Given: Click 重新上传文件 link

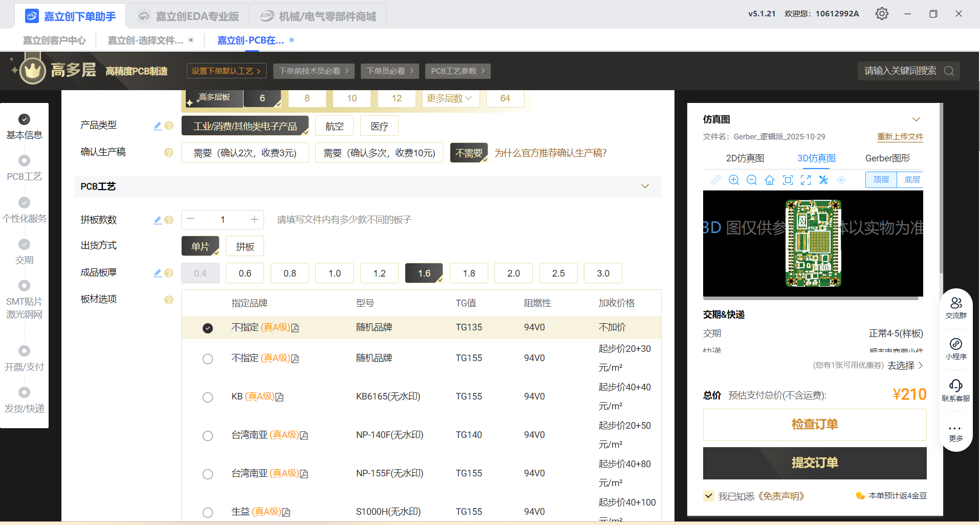Looking at the screenshot, I should point(900,137).
